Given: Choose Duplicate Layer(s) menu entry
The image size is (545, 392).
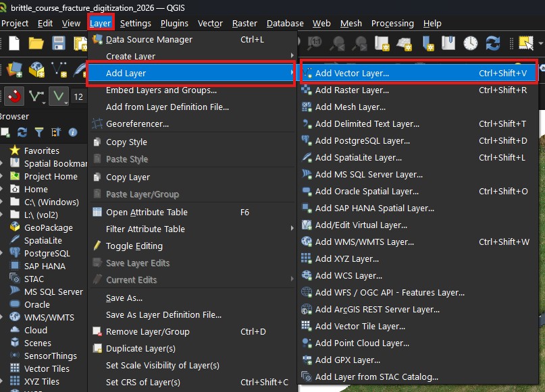Looking at the screenshot, I should (192, 349).
